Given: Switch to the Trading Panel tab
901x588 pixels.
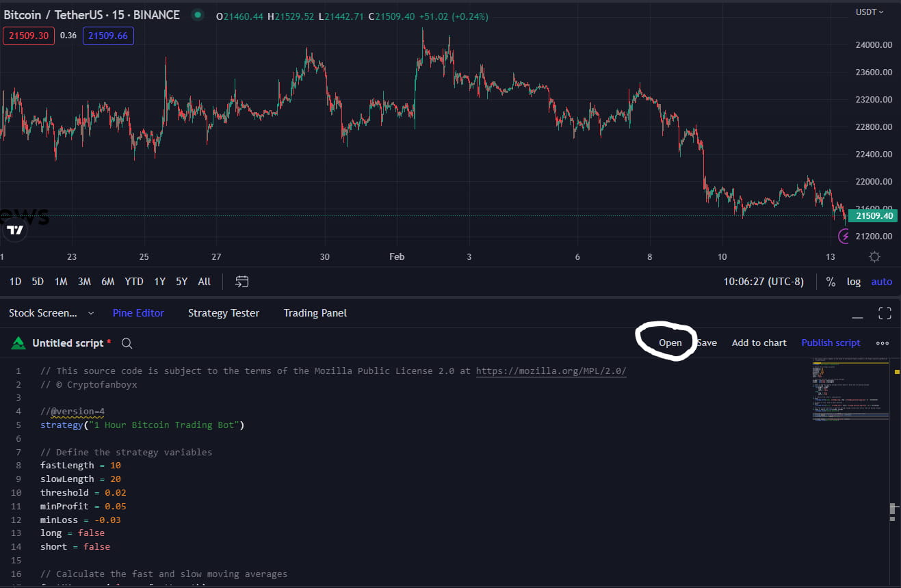Looking at the screenshot, I should 315,313.
